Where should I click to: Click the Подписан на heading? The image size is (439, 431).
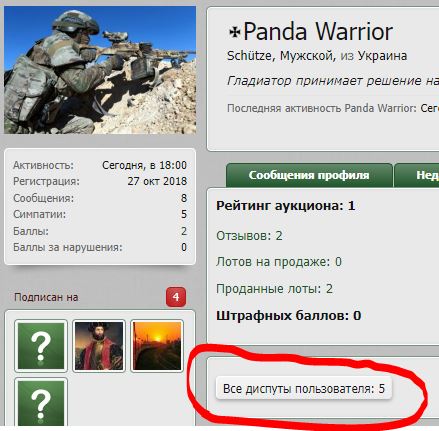(x=46, y=297)
